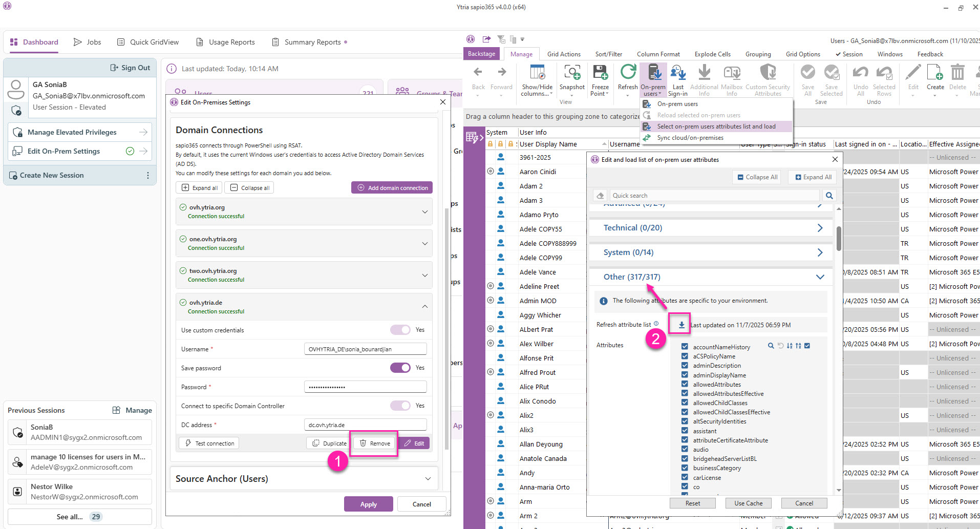Refresh the Users grid

pos(628,78)
